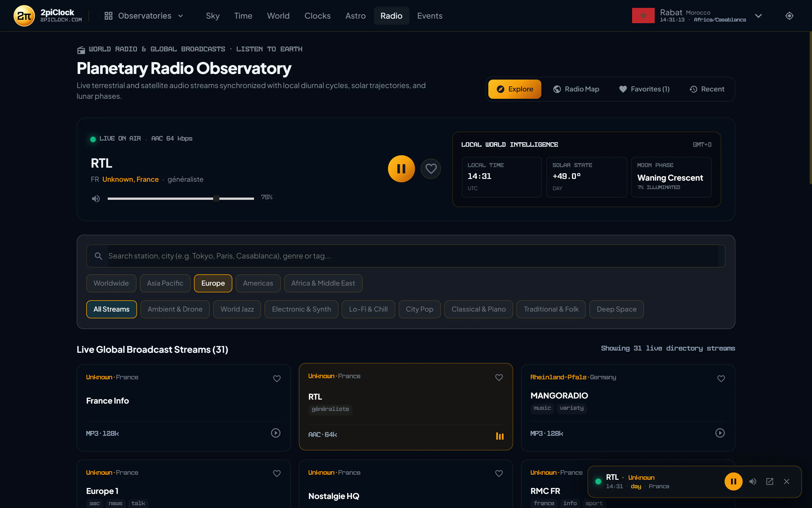Switch to the Radio Map tab
Screen dimensions: 812x508
tap(576, 89)
